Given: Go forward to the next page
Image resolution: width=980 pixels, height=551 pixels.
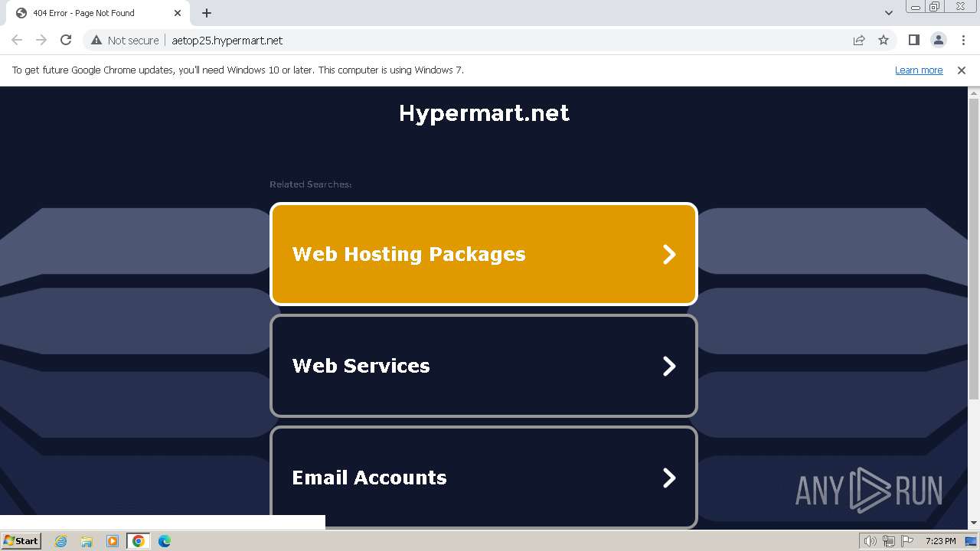Looking at the screenshot, I should (x=41, y=41).
